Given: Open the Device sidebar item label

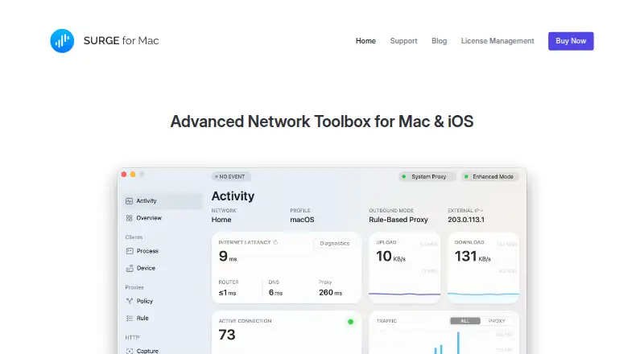Looking at the screenshot, I should coord(146,268).
